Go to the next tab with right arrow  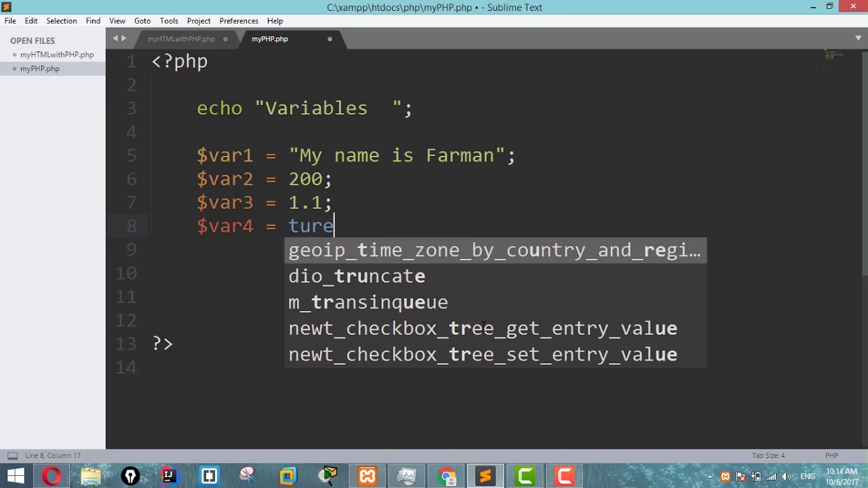click(123, 39)
